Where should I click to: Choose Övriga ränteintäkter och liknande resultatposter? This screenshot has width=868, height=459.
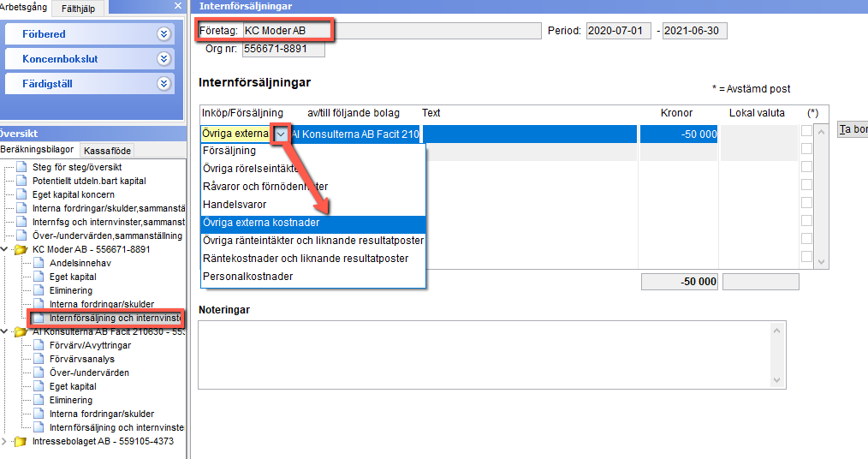coord(312,241)
